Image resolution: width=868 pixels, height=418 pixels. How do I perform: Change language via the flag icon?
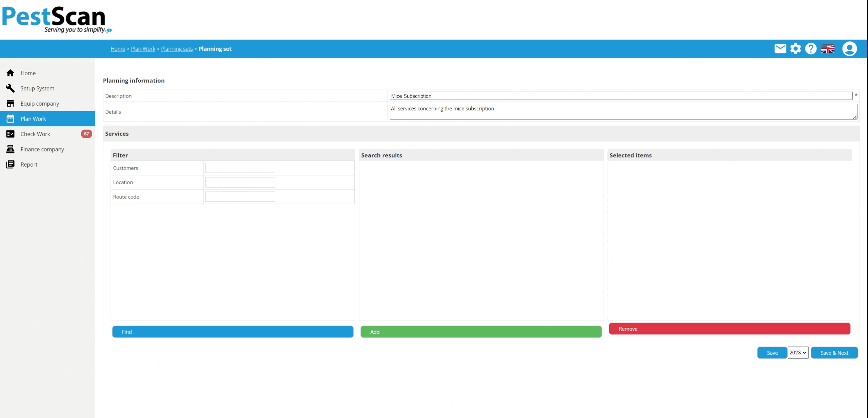tap(827, 49)
